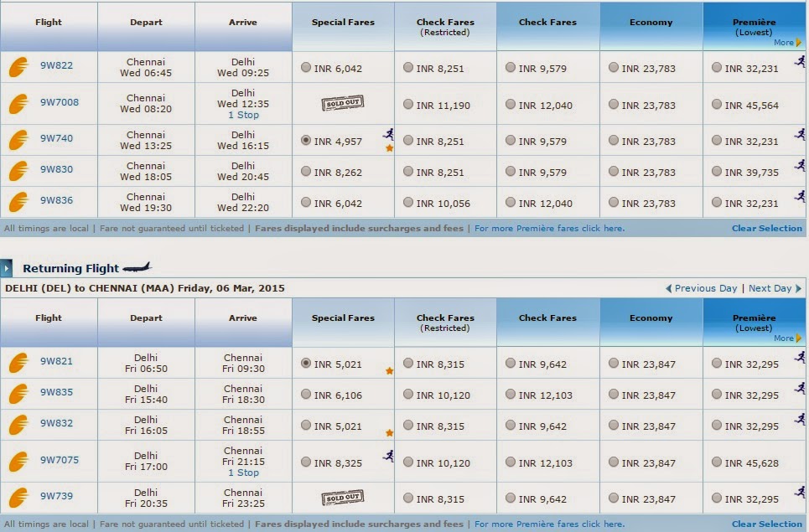The height and width of the screenshot is (532, 809).
Task: Click the DELHI (DEL) to CHENNAI (MAA) heading
Action: (x=144, y=288)
